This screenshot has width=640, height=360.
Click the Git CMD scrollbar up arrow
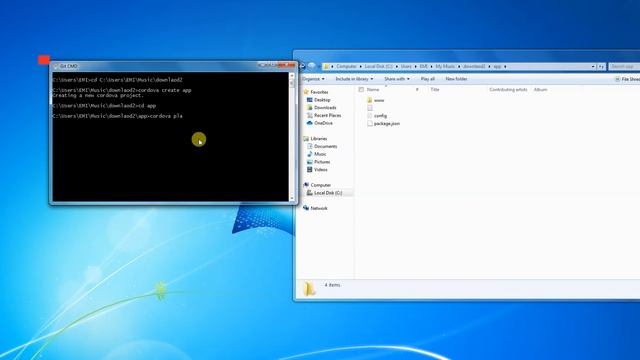point(291,75)
